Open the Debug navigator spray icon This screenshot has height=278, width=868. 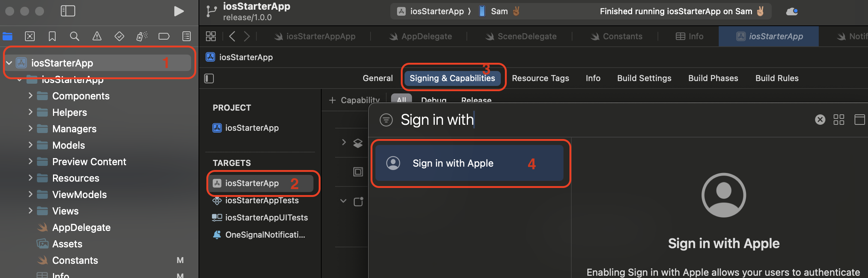pyautogui.click(x=142, y=36)
